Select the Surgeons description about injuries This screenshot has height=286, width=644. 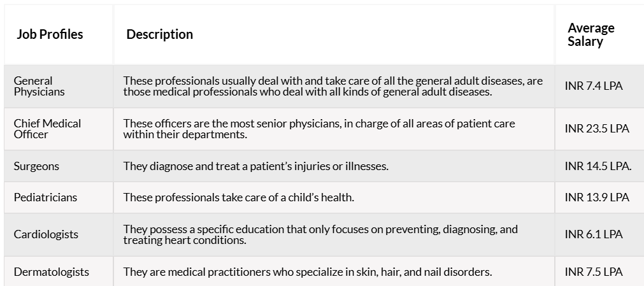[255, 166]
